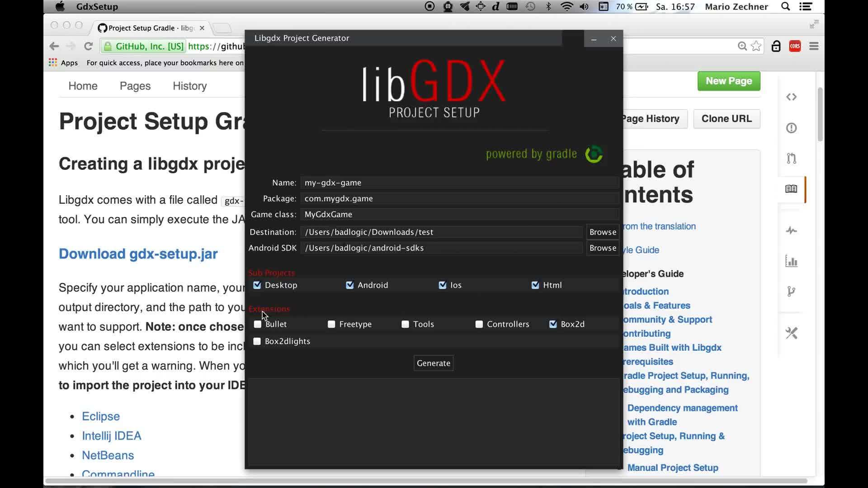Screen dimensions: 868x488
Task: Close the Project Setup Gradle tab
Action: [x=202, y=28]
